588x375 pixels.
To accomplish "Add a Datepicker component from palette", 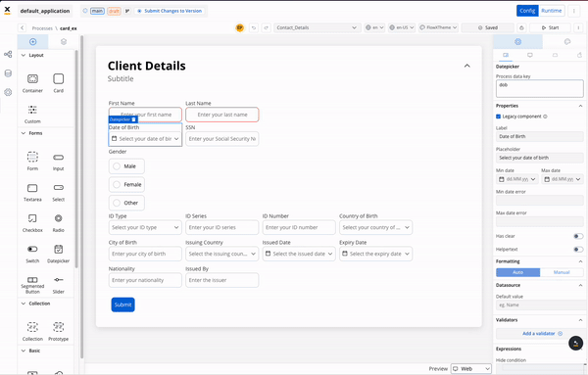I will (59, 254).
